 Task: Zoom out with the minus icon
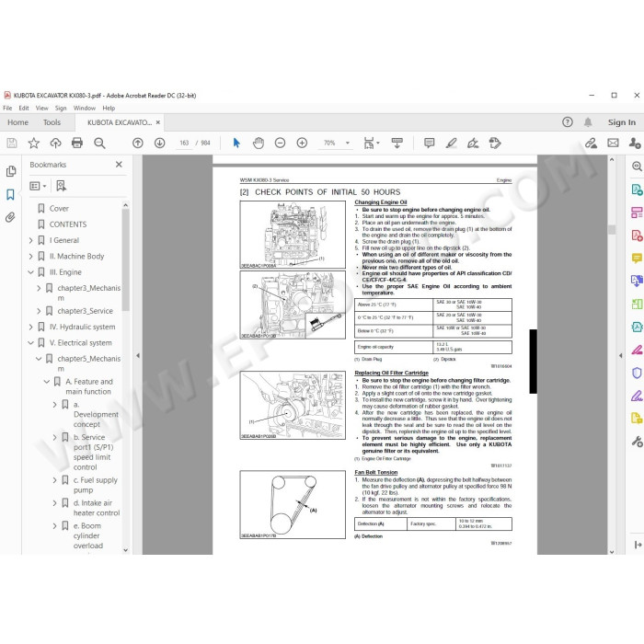click(x=280, y=143)
